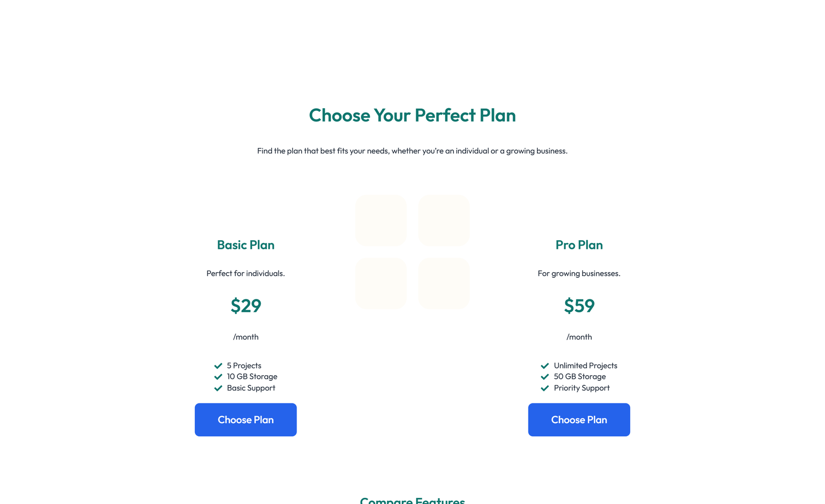Choose the Basic Plan
This screenshot has width=825, height=504.
point(245,419)
